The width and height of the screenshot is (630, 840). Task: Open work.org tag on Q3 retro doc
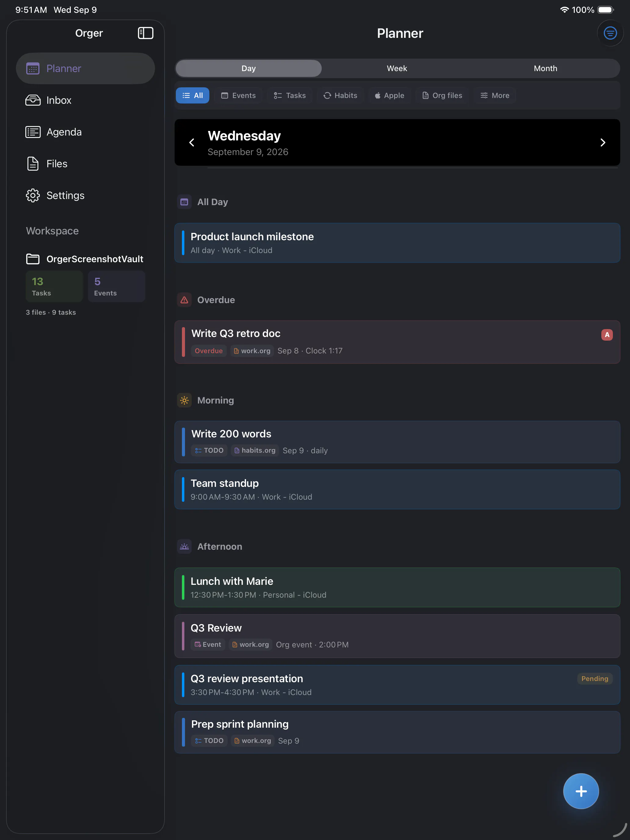coord(252,351)
